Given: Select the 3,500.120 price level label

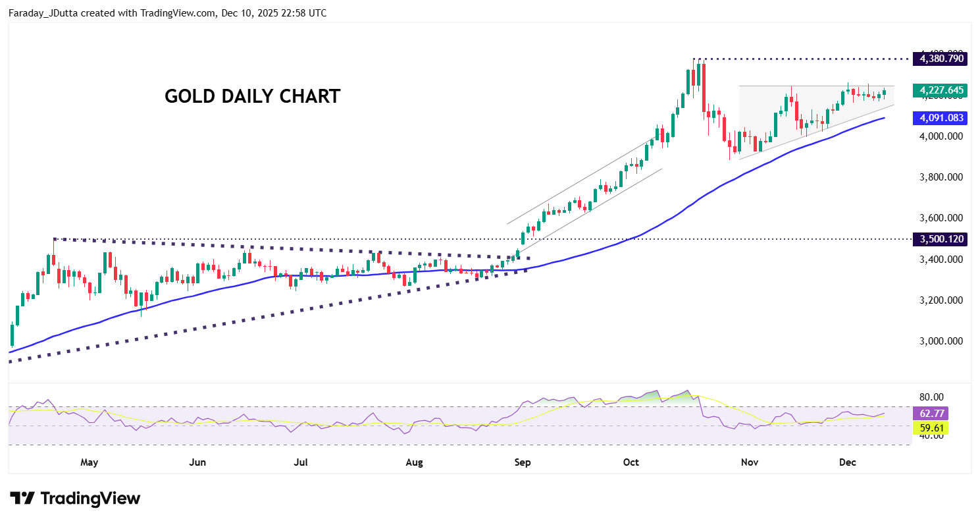Looking at the screenshot, I should pyautogui.click(x=942, y=239).
